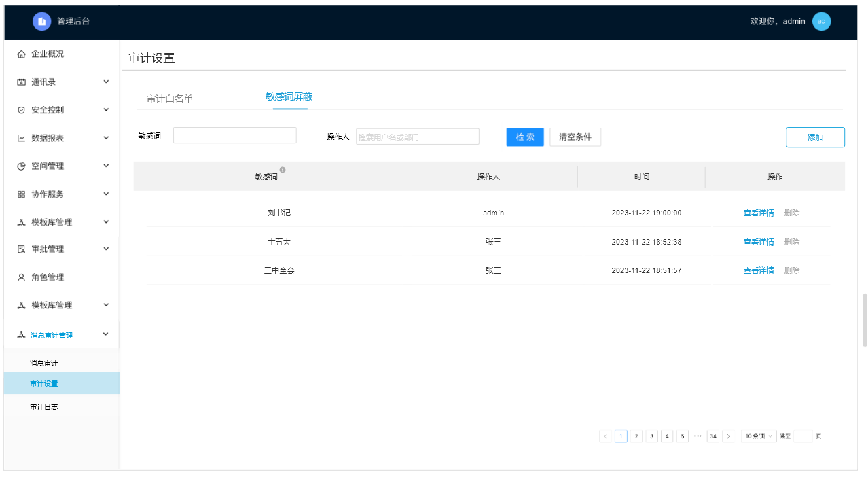
Task: Click the person icon beside 角色管理
Action: click(x=21, y=277)
